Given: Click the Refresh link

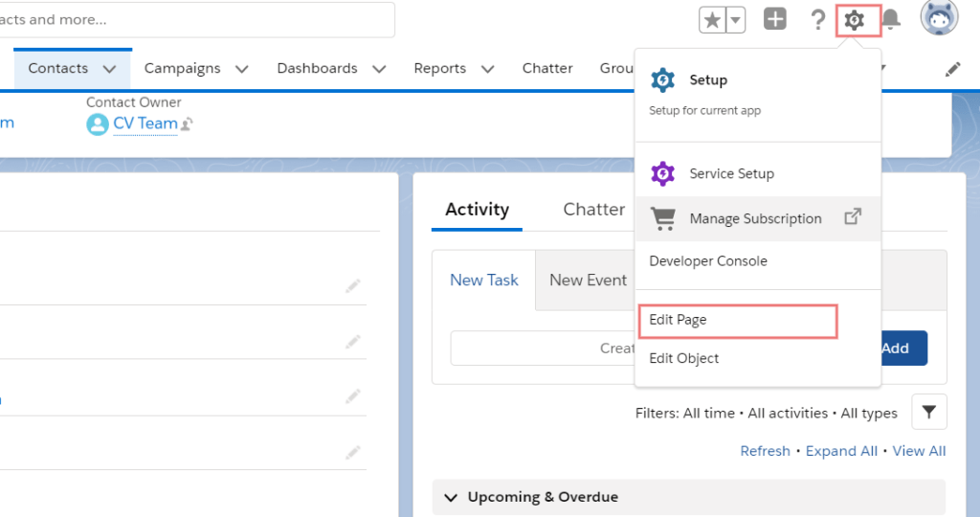Looking at the screenshot, I should [x=765, y=451].
